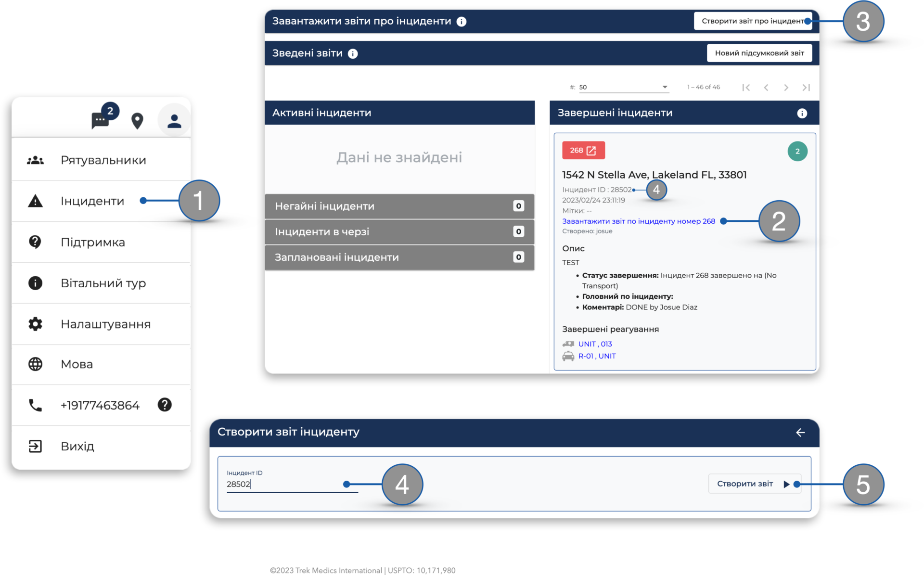This screenshot has height=575, width=924.
Task: Click info icon beside Завантажити звіти про інциденти
Action: coord(461,22)
